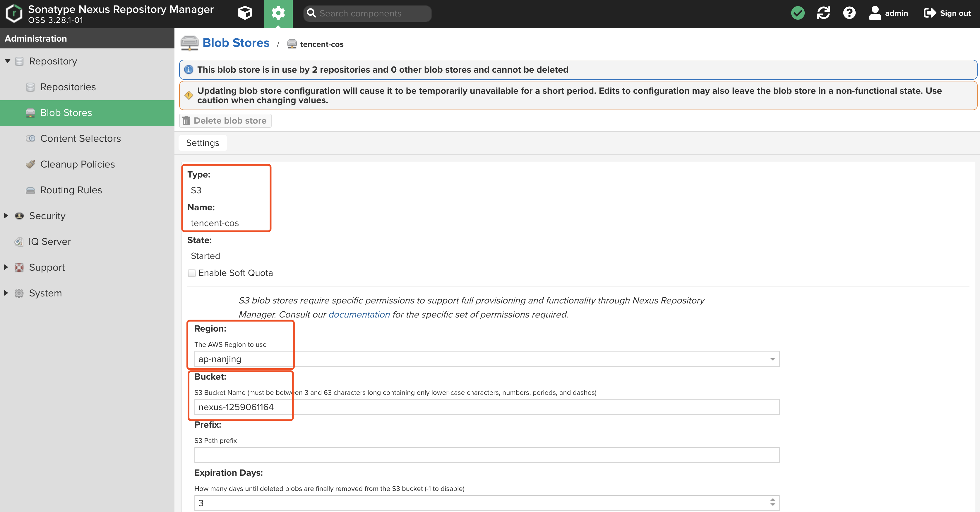Click the Repository section icon
The image size is (980, 512).
pos(19,60)
